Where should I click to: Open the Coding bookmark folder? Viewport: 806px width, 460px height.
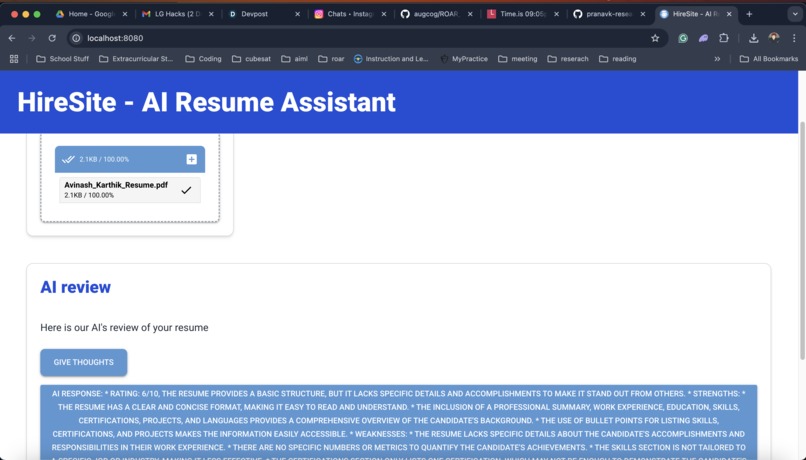(204, 59)
